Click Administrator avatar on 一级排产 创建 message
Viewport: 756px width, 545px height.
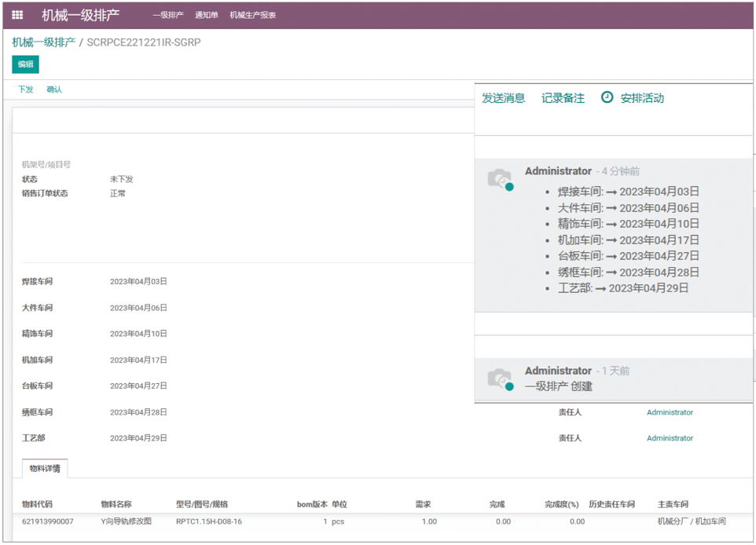coord(500,379)
